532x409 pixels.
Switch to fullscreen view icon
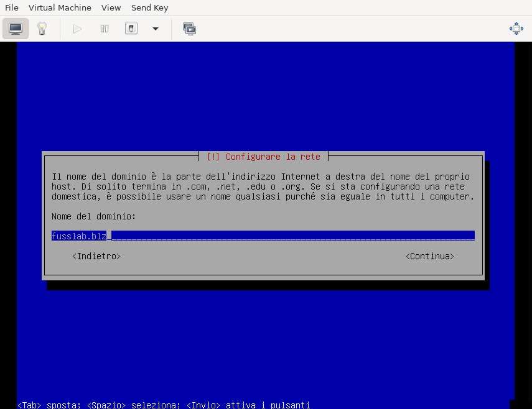pyautogui.click(x=516, y=29)
